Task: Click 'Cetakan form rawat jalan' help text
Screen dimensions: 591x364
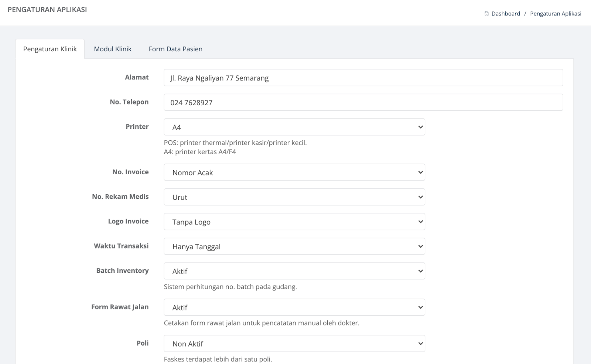Action: (x=262, y=323)
